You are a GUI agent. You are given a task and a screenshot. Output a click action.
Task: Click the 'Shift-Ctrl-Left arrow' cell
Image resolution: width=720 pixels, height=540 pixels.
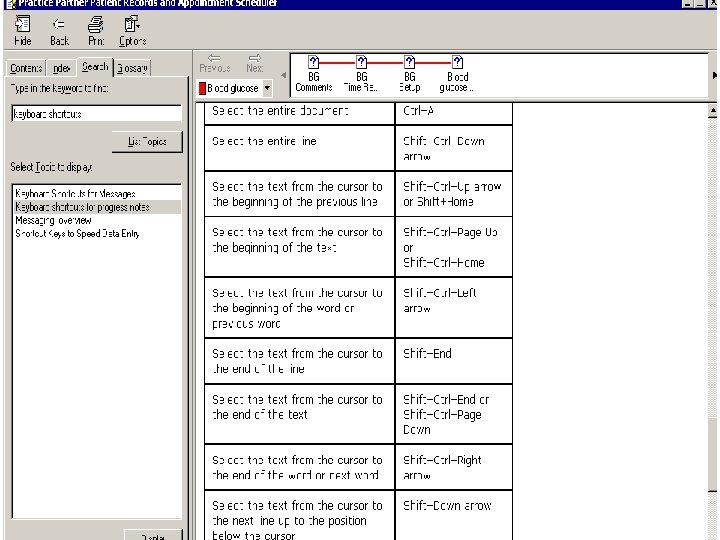[x=454, y=308]
